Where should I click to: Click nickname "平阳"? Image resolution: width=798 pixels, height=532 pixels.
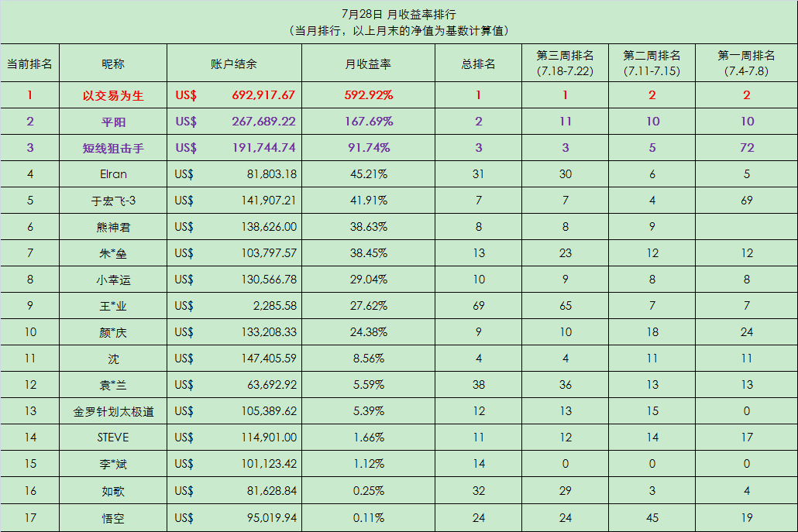(113, 122)
